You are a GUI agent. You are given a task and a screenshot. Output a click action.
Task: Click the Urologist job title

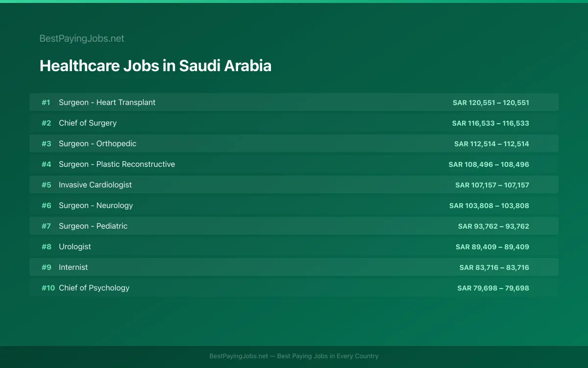pyautogui.click(x=75, y=246)
